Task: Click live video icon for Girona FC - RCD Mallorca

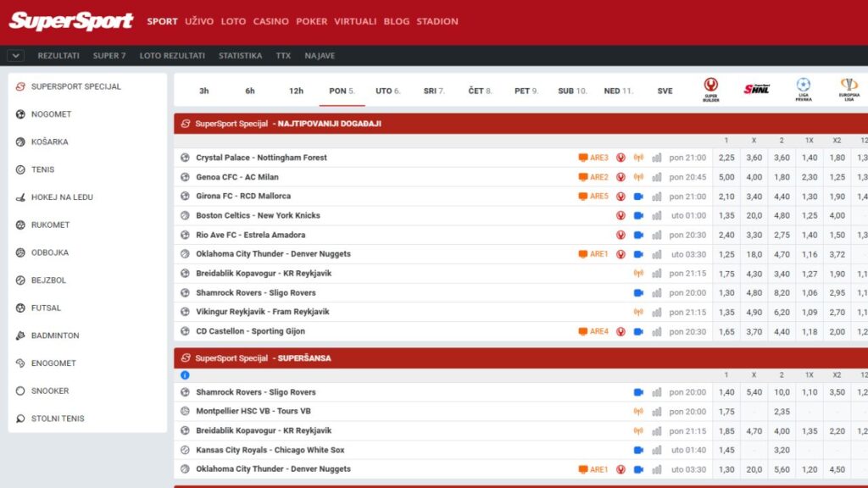Action: (638, 197)
